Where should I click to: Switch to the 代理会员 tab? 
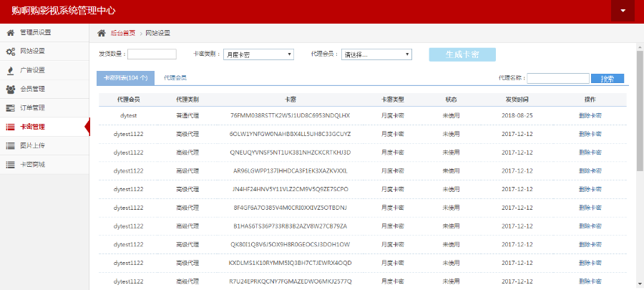175,77
